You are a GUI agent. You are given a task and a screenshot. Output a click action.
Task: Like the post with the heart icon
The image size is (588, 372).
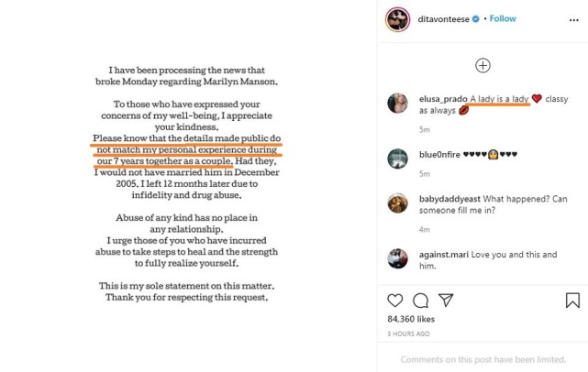click(395, 301)
